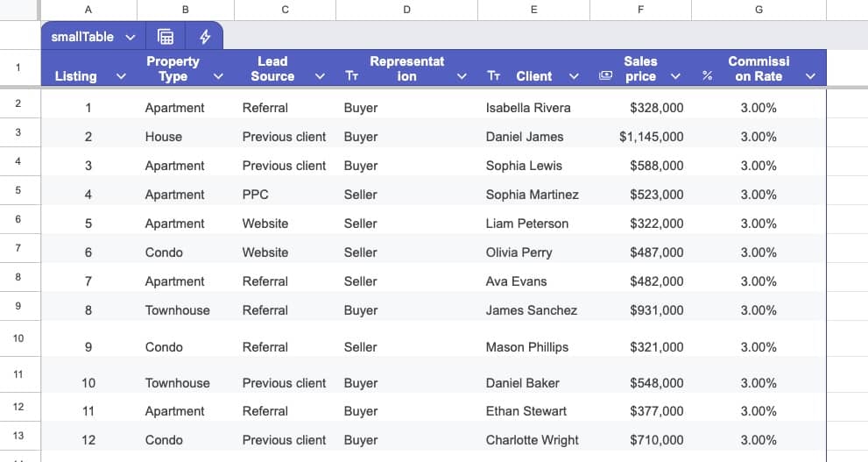
Task: Select column F header letter
Action: tap(640, 10)
